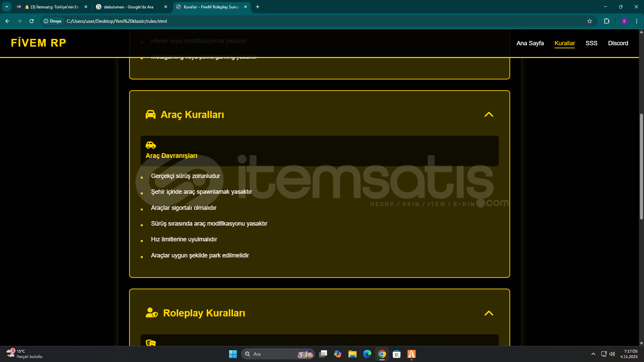The image size is (644, 362).
Task: Collapse the Araç Kuralları section chevron
Action: click(489, 115)
